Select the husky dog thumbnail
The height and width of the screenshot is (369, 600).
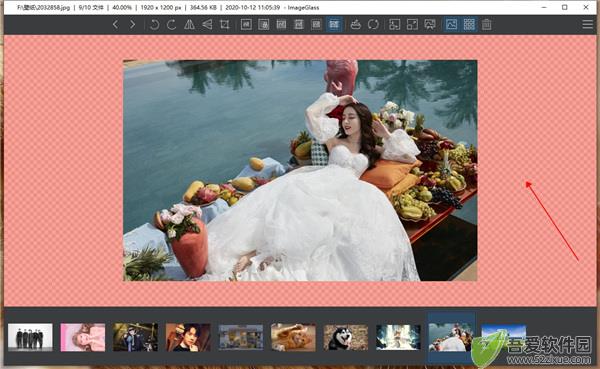[x=346, y=337]
